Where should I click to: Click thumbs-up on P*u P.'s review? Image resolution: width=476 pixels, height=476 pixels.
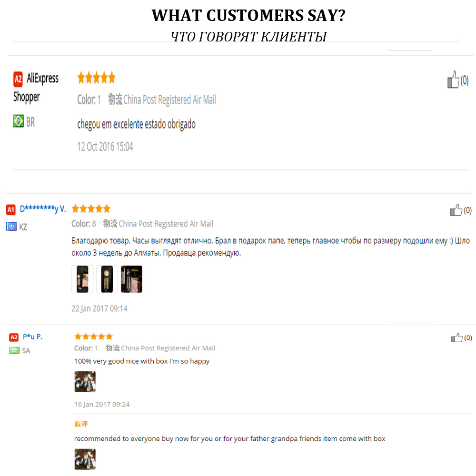point(456,338)
